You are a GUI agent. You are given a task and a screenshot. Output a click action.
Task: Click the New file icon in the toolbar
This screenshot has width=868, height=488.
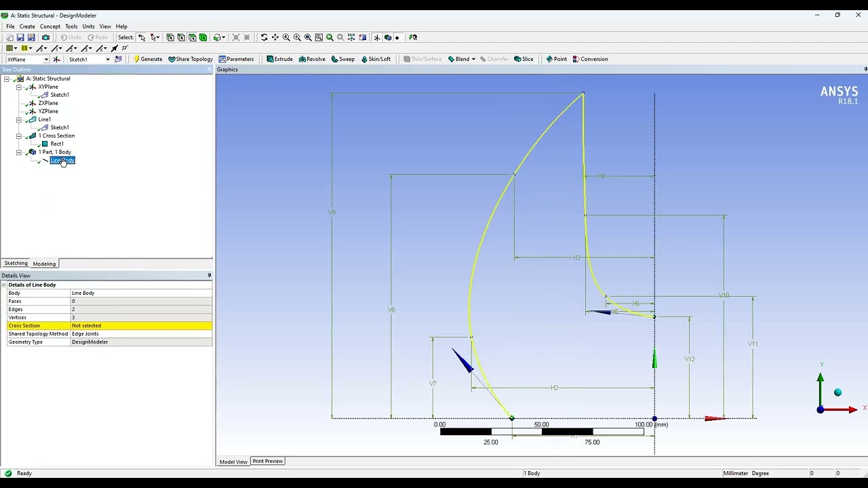9,37
